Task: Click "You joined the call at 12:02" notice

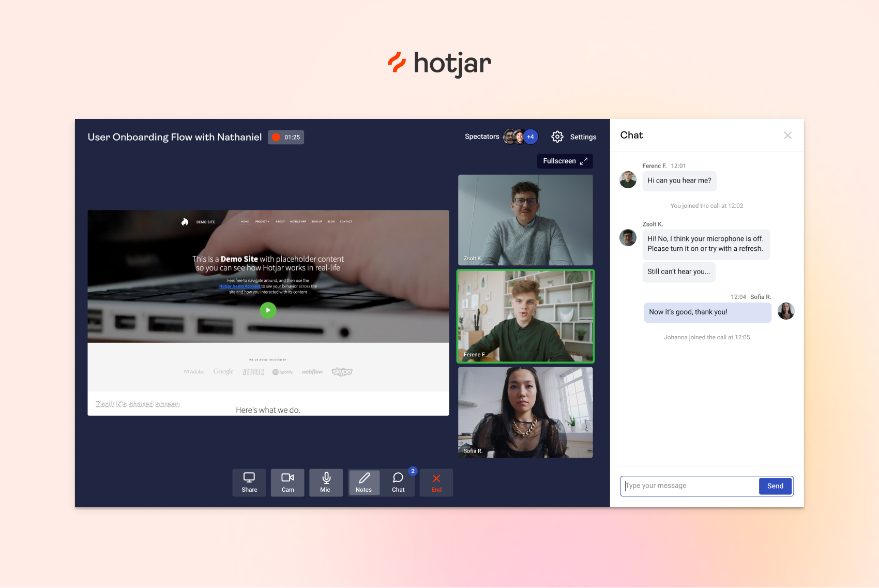Action: pos(707,206)
